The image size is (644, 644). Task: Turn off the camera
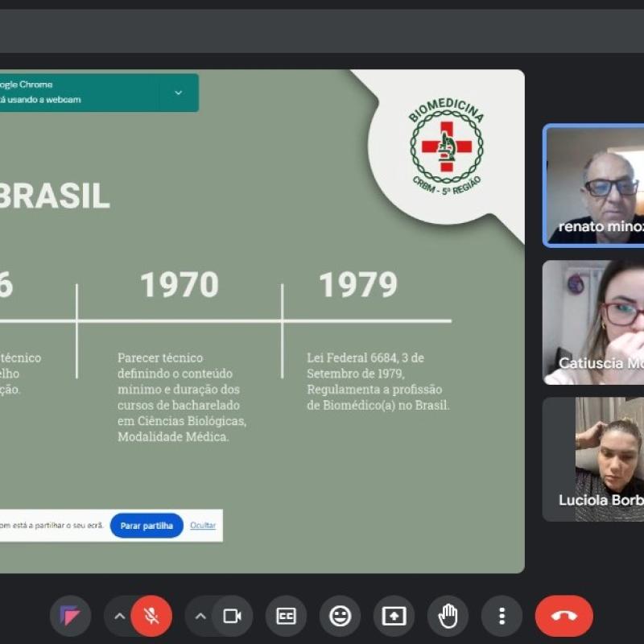(x=232, y=617)
